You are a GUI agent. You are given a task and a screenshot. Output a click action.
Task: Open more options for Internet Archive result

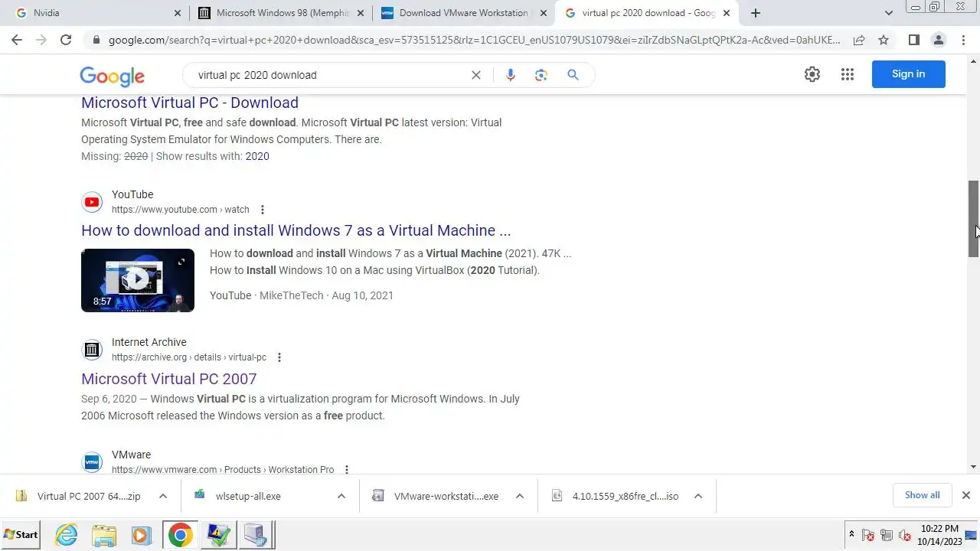(x=279, y=357)
